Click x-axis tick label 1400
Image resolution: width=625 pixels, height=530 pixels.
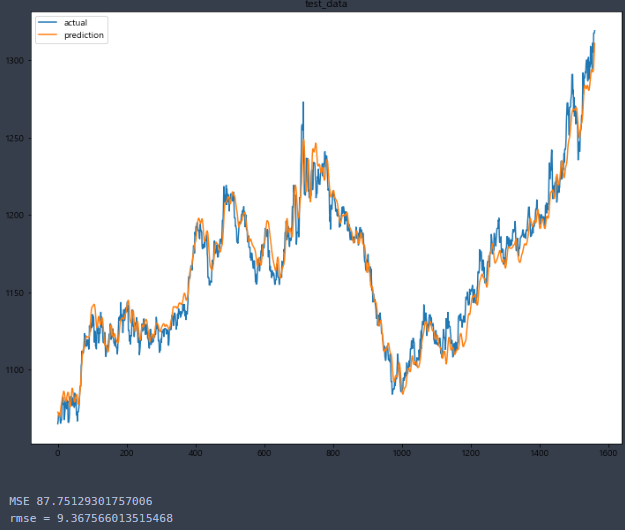coord(539,453)
